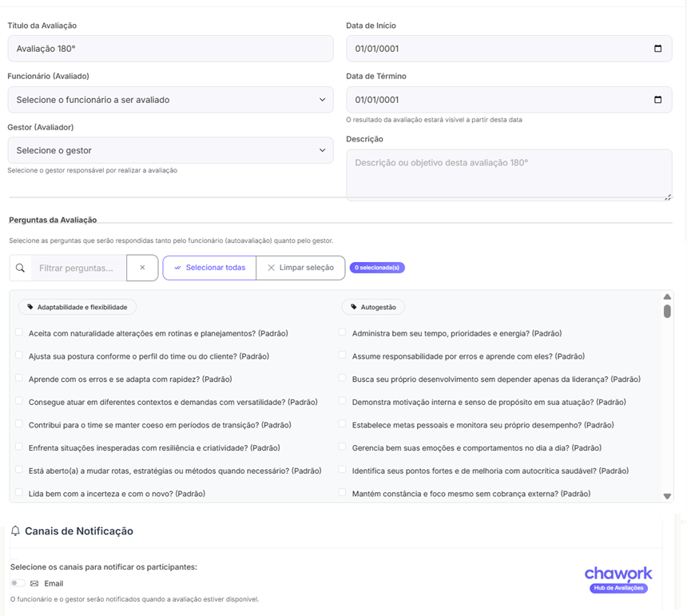Focus the Título da Avaliação input field
687x616 pixels.
tap(170, 49)
